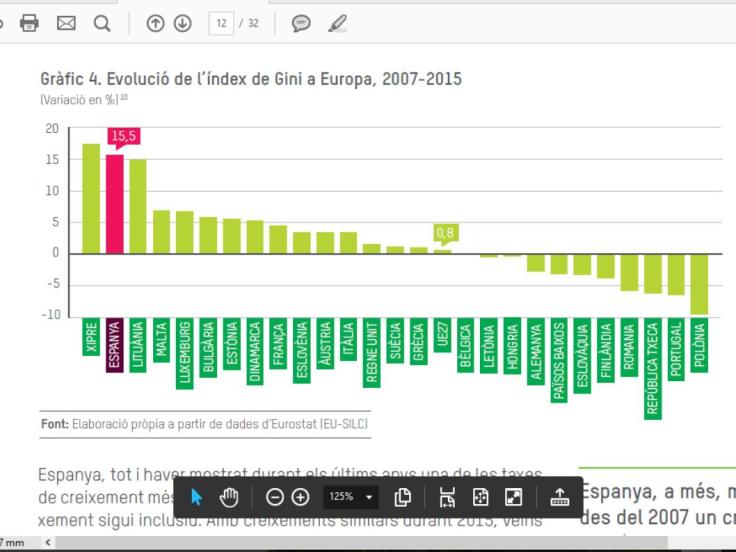This screenshot has height=552, width=736.
Task: Activate the Selection arrow tool
Action: [197, 497]
